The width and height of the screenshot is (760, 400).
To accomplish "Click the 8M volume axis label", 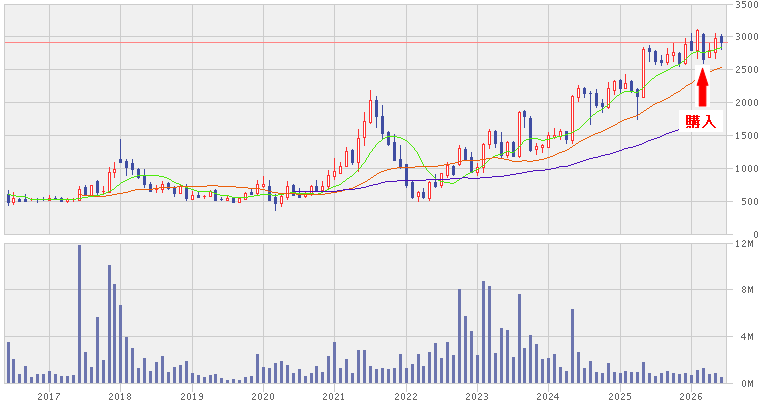I will click(747, 290).
